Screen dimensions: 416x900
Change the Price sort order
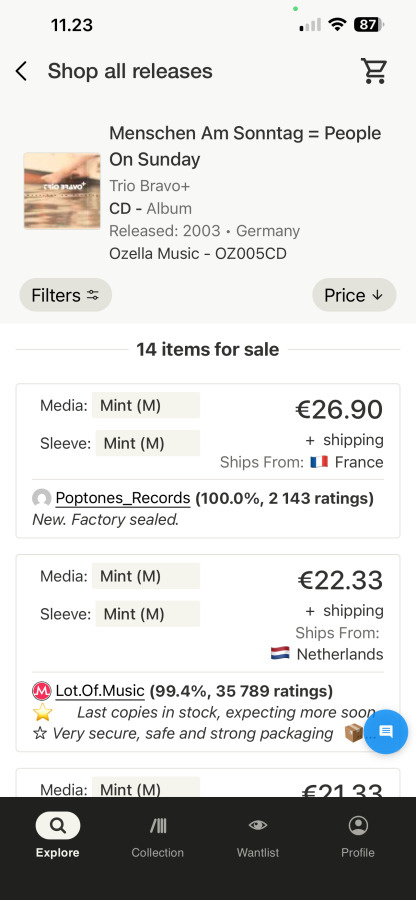coord(354,295)
